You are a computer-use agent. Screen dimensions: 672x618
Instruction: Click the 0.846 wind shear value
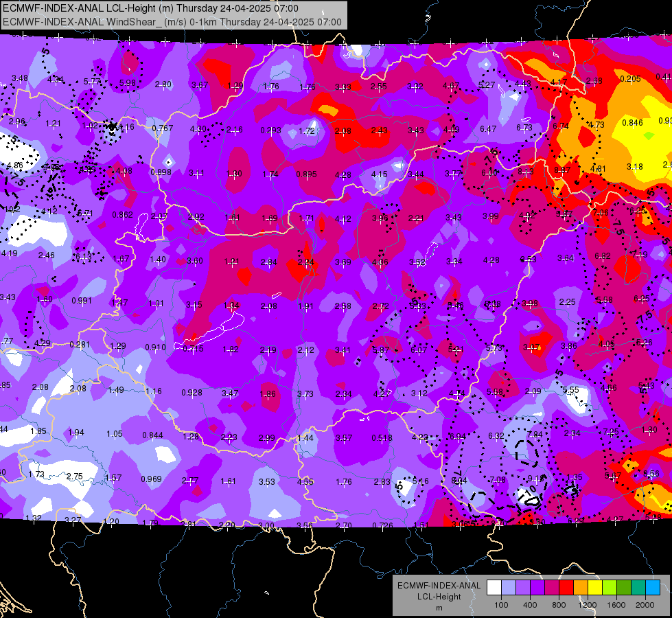(x=633, y=123)
